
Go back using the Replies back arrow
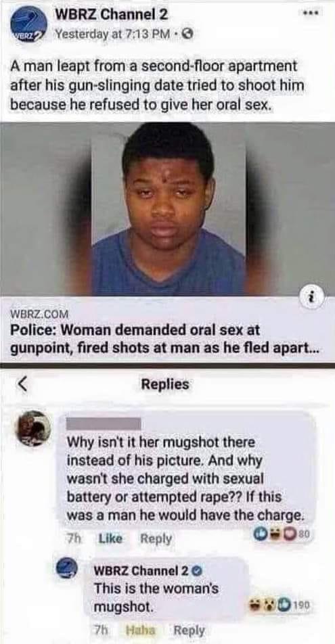pos(24,384)
